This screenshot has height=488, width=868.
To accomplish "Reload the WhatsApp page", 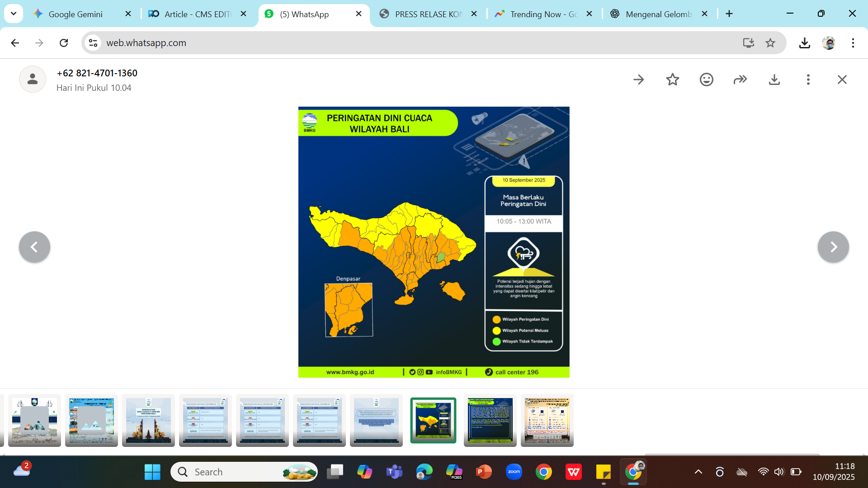I will [64, 43].
